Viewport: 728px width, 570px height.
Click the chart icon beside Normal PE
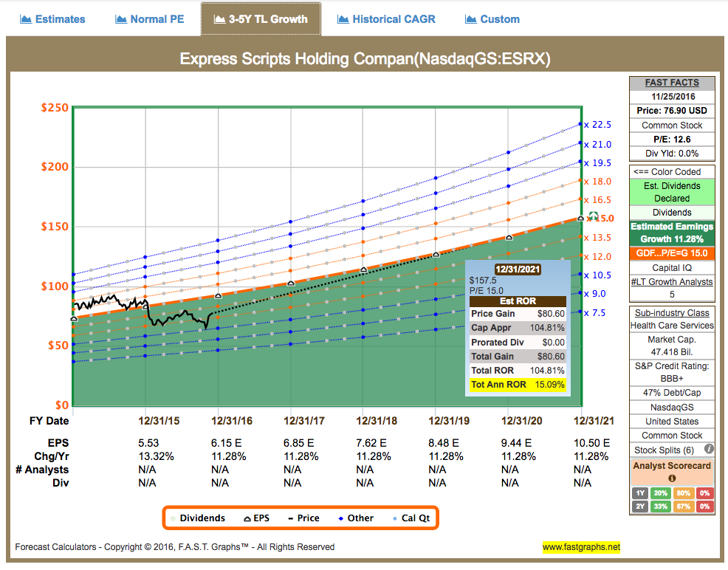pyautogui.click(x=120, y=20)
